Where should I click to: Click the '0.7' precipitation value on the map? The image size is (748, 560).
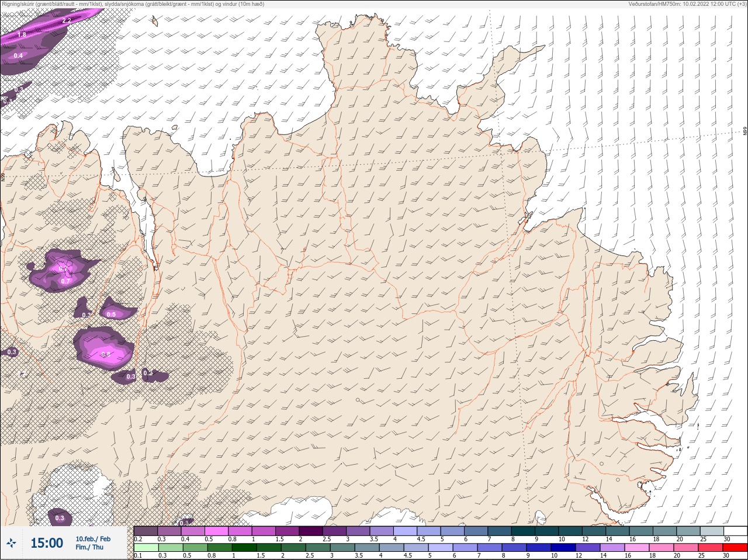point(65,281)
